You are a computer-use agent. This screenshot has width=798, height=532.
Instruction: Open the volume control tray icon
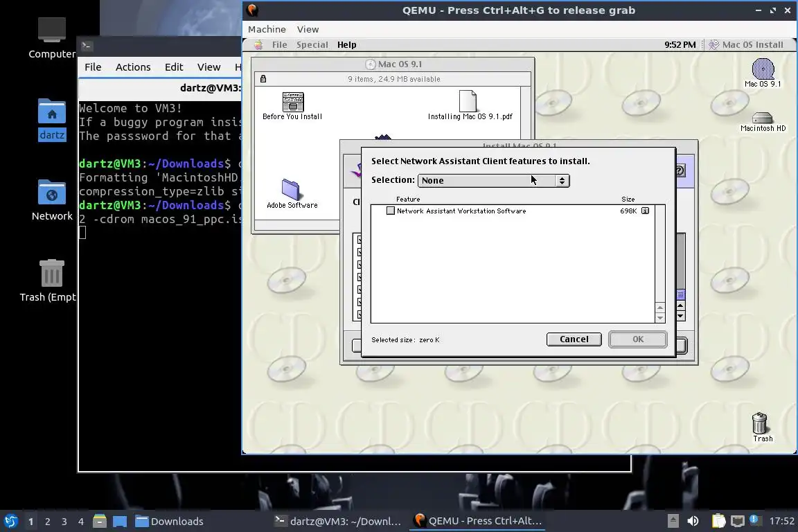pyautogui.click(x=693, y=521)
